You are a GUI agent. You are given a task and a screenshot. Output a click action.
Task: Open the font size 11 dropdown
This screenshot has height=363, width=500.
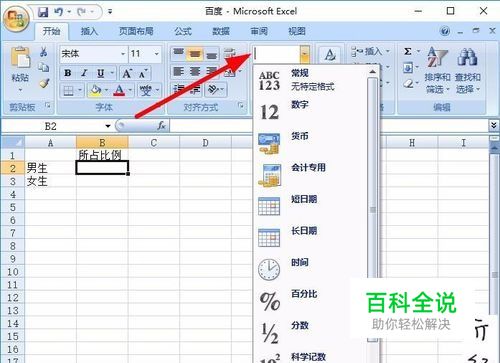pyautogui.click(x=156, y=54)
